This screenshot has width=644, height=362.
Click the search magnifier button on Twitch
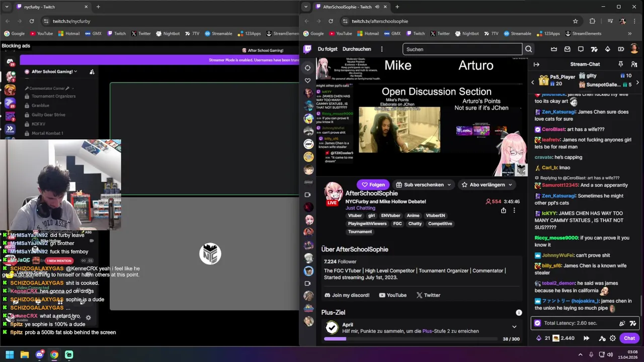[528, 49]
